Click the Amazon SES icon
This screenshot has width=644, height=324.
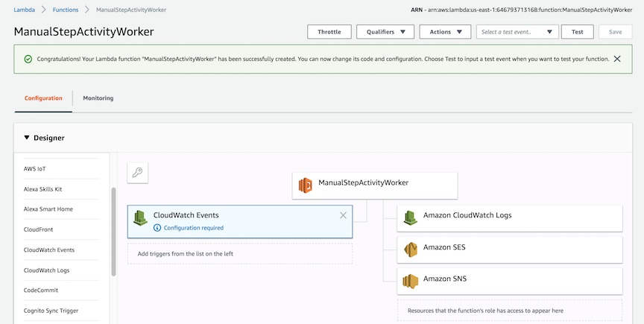[410, 250]
